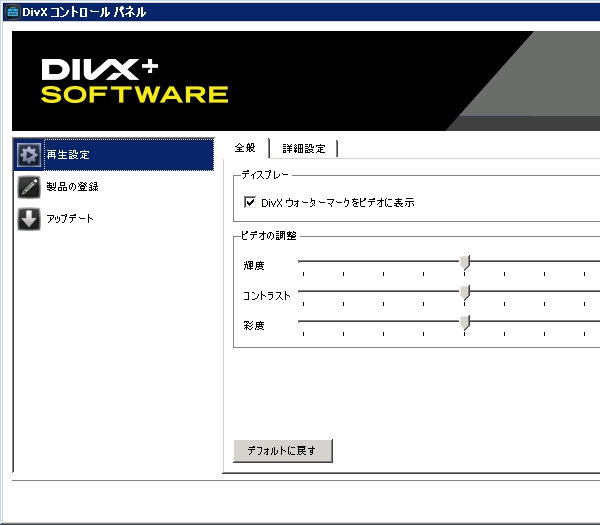Select the 再生設定 sidebar entry
The width and height of the screenshot is (600, 525).
coord(114,155)
